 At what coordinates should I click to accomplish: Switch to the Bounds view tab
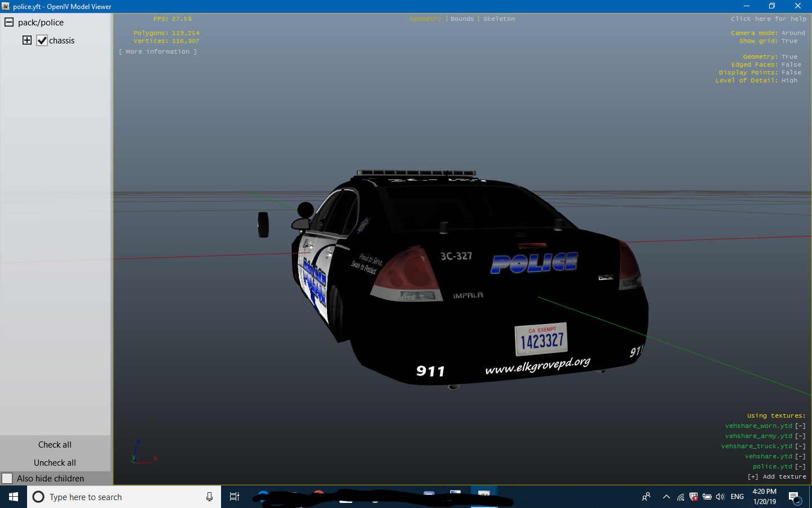click(x=462, y=19)
